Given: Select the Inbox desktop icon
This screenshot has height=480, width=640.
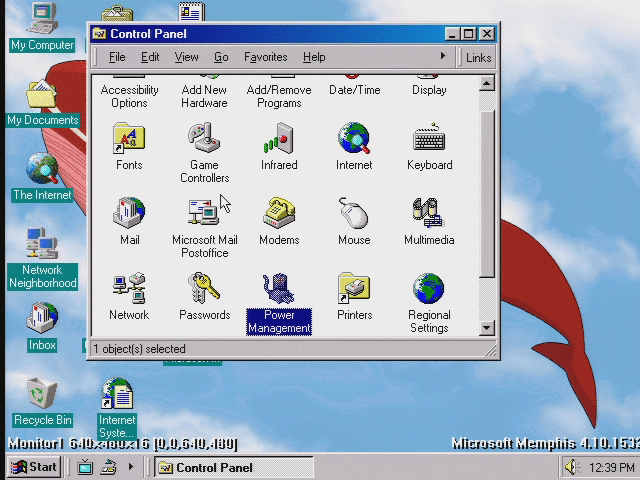Looking at the screenshot, I should (42, 318).
